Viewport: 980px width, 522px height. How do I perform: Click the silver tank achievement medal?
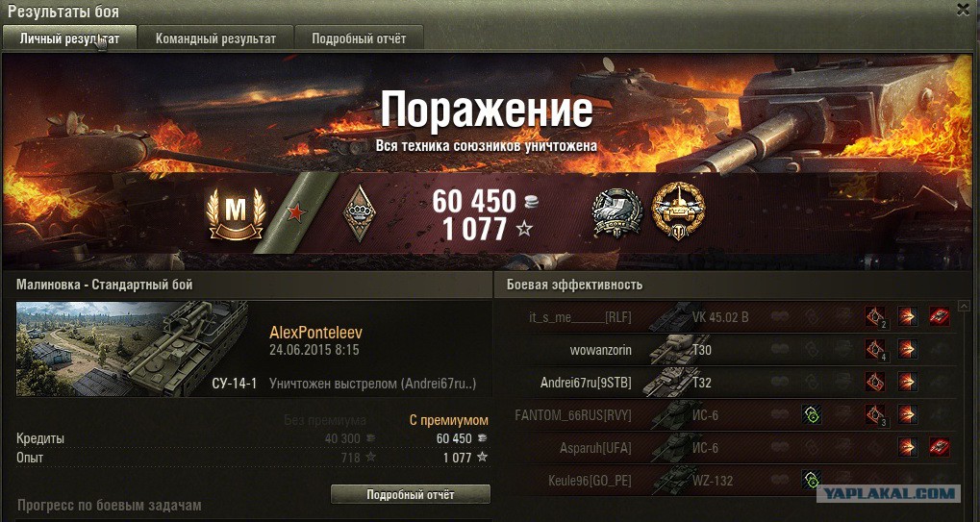coord(617,212)
